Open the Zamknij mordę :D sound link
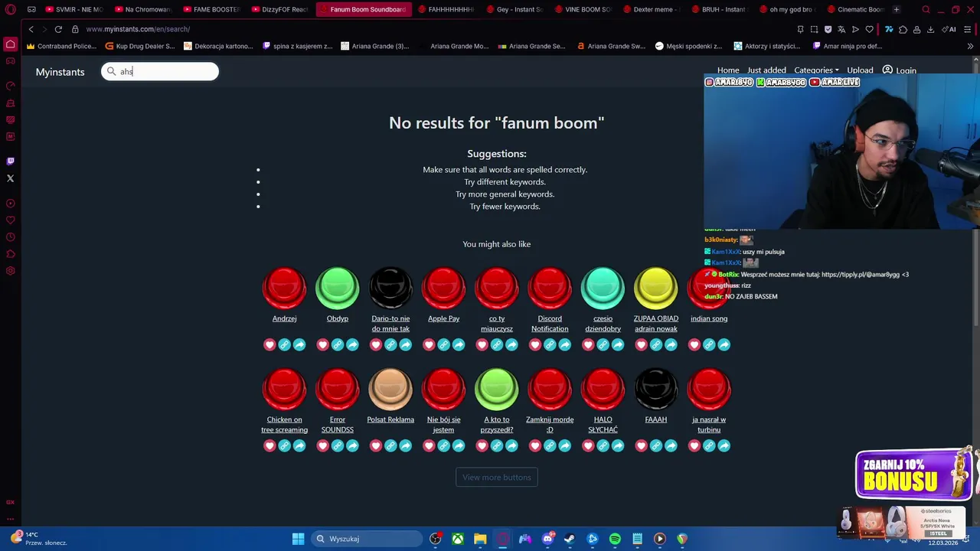Screen dimensions: 980x551 click(550, 425)
